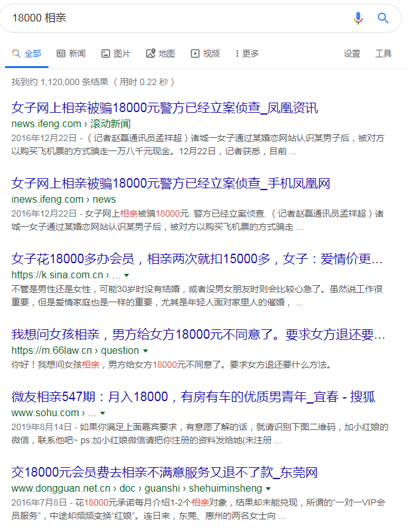Viewport: 408px width, 532px height.
Task: Click the 图片 tab image icon
Action: (106, 54)
